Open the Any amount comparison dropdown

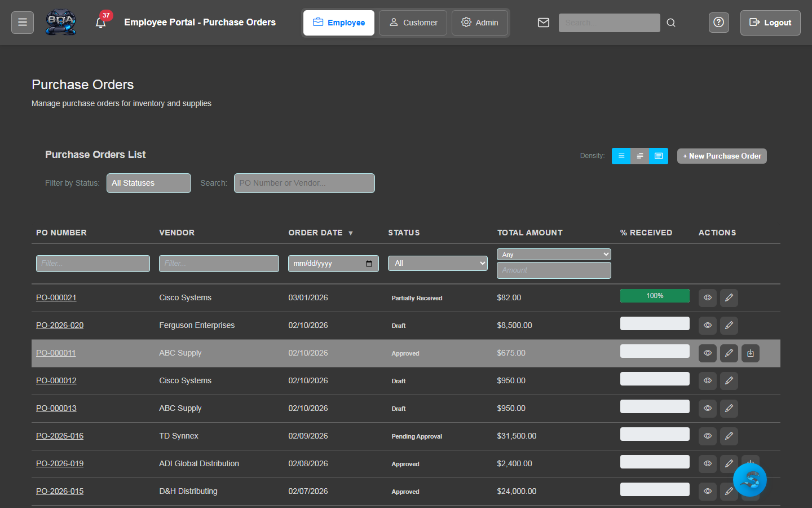[x=553, y=254]
